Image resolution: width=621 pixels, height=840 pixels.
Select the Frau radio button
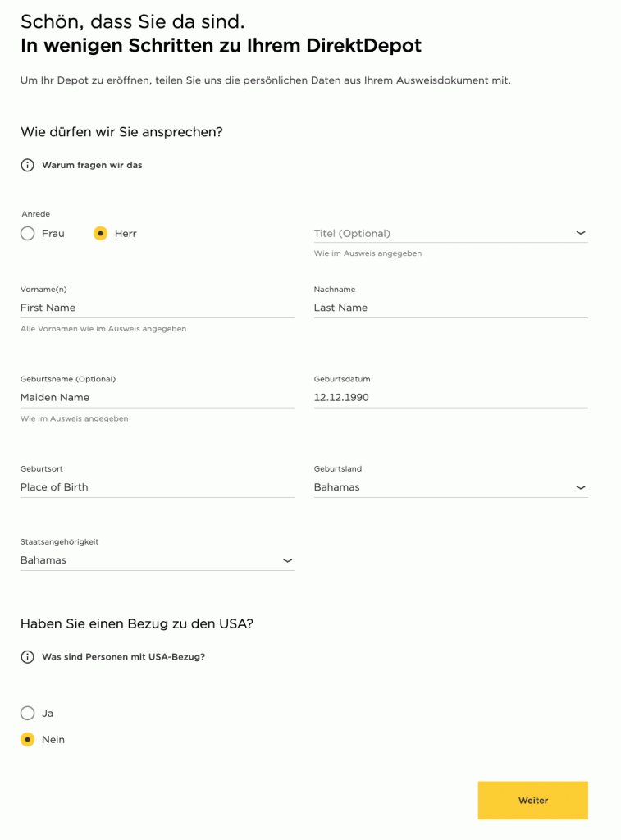(27, 234)
